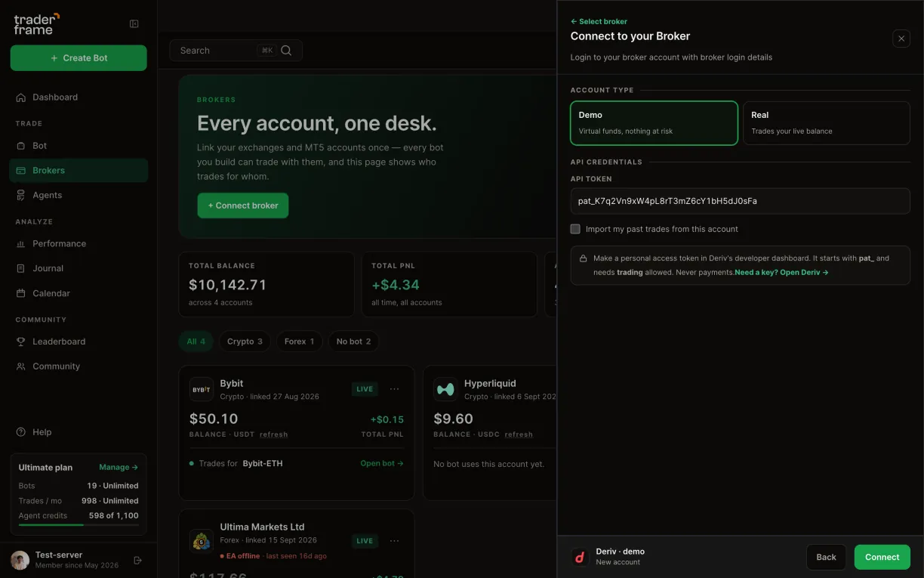Click the Ultima Markets LIVE badge
Image resolution: width=924 pixels, height=578 pixels.
tap(365, 541)
